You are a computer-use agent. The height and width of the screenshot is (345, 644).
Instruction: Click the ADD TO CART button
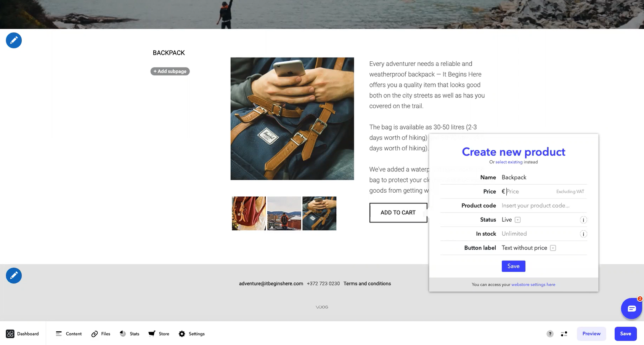(398, 212)
